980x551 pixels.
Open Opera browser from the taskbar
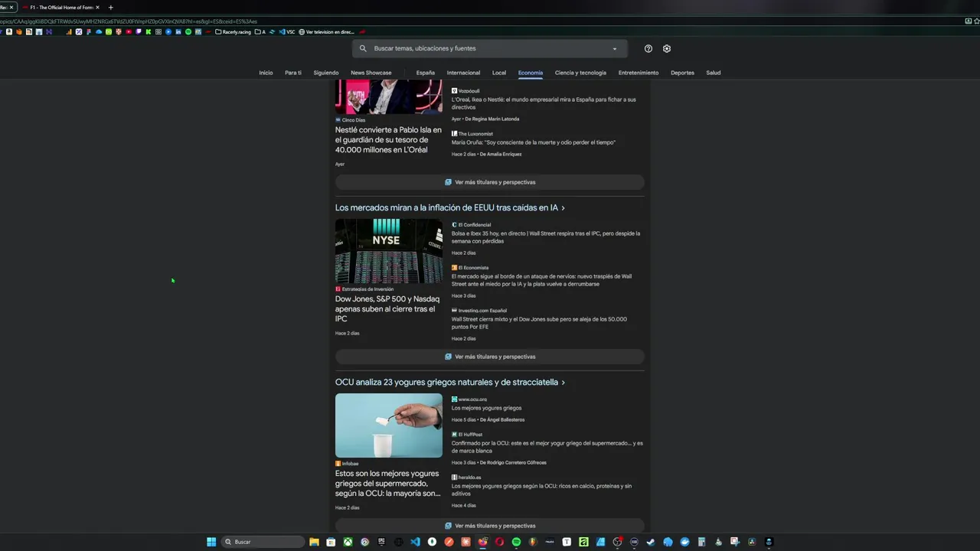(500, 542)
